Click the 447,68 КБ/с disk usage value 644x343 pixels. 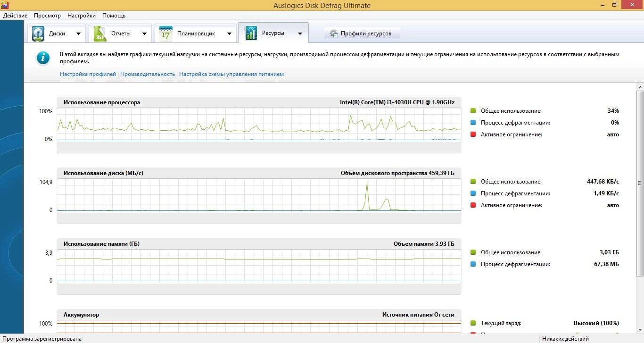pyautogui.click(x=603, y=182)
